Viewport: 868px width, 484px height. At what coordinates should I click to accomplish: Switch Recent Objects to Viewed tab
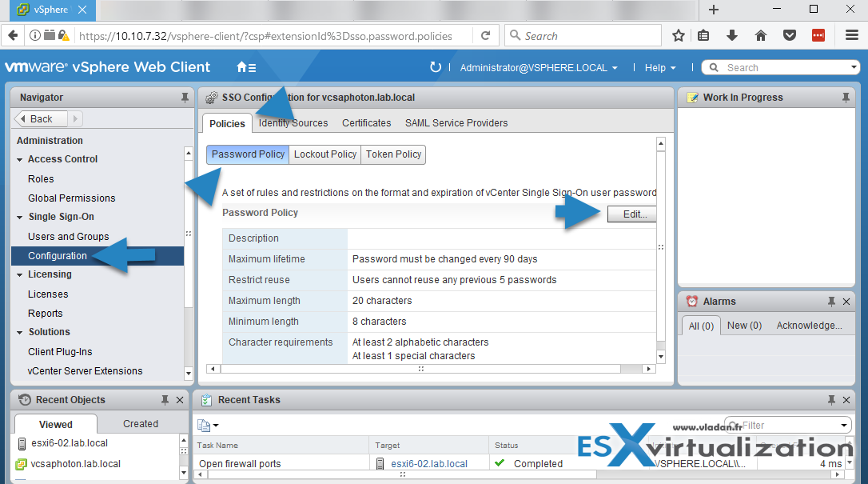point(55,424)
